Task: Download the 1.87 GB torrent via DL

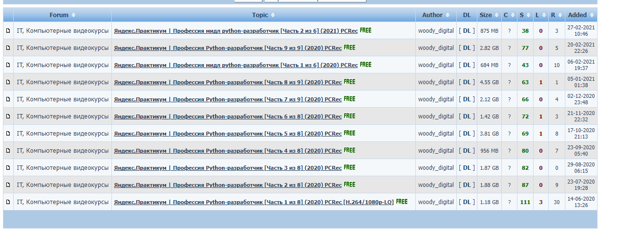Action: 467,168
